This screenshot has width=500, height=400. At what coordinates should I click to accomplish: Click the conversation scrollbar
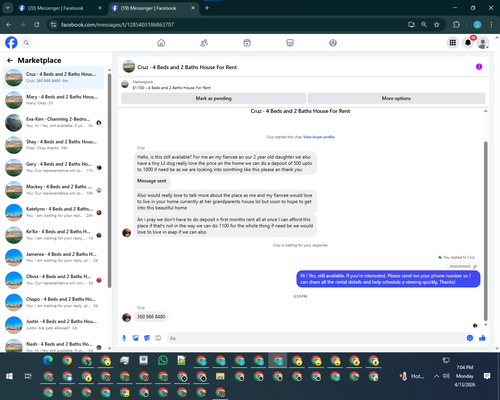(486, 230)
